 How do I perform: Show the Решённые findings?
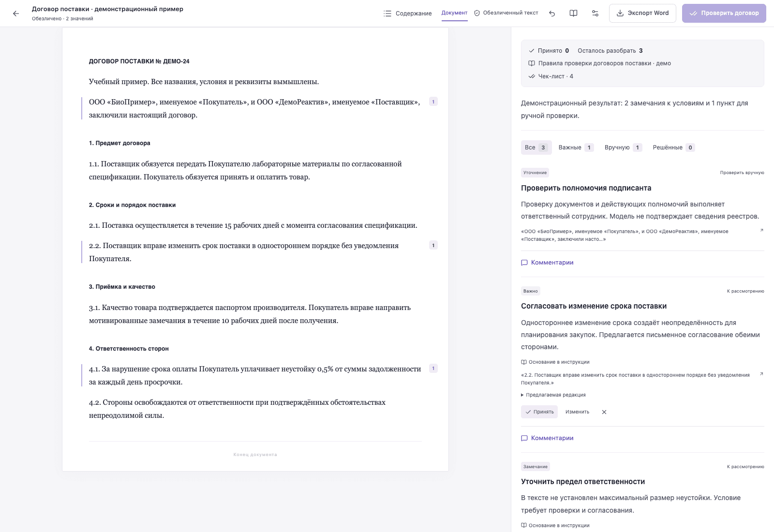point(674,148)
